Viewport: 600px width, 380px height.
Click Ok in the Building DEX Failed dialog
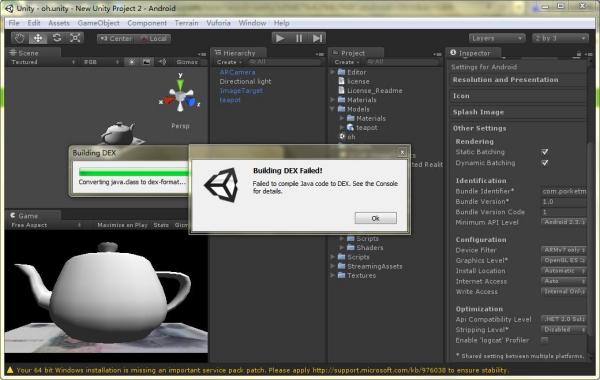(x=375, y=218)
